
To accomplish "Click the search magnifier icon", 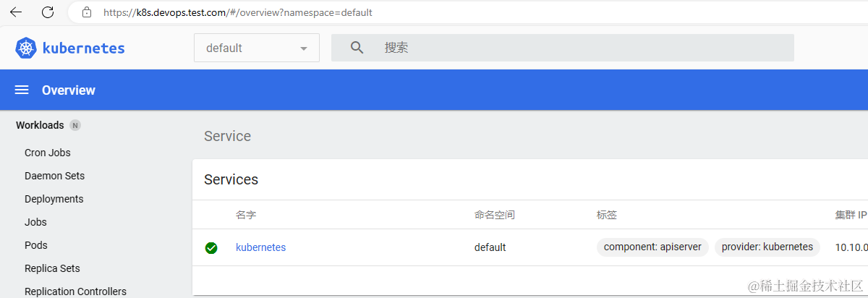I will coord(357,48).
